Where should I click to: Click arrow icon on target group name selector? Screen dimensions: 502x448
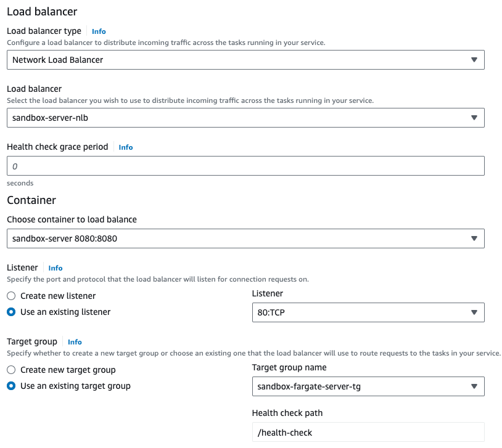[x=474, y=386]
